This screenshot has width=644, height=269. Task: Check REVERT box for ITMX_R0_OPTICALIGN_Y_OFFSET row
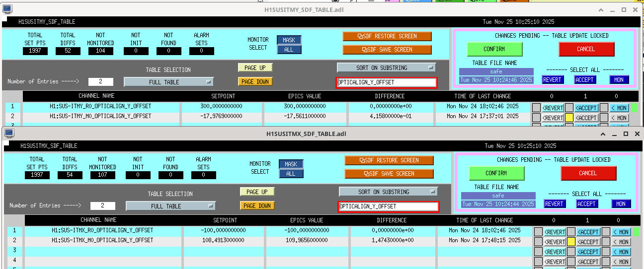tap(538, 232)
